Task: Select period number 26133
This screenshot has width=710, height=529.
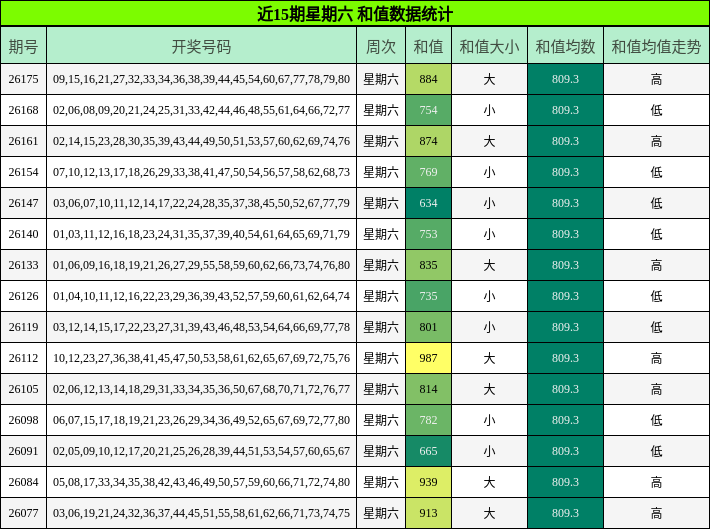Action: [x=24, y=265]
